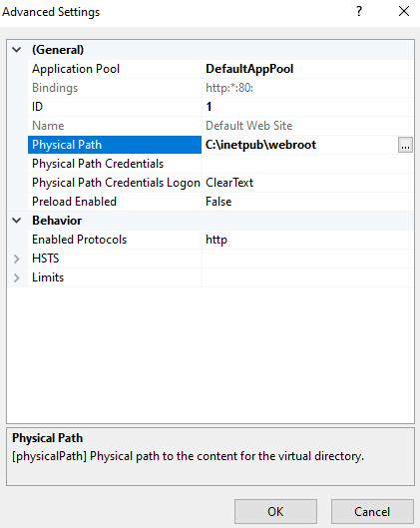Click the physicalPath description text
420x528 pixels.
click(x=188, y=456)
